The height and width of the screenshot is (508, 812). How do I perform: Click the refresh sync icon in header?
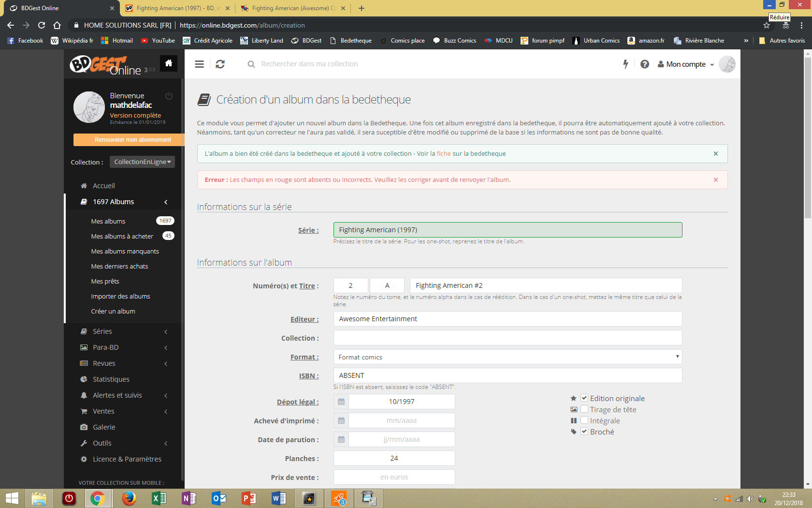click(220, 64)
